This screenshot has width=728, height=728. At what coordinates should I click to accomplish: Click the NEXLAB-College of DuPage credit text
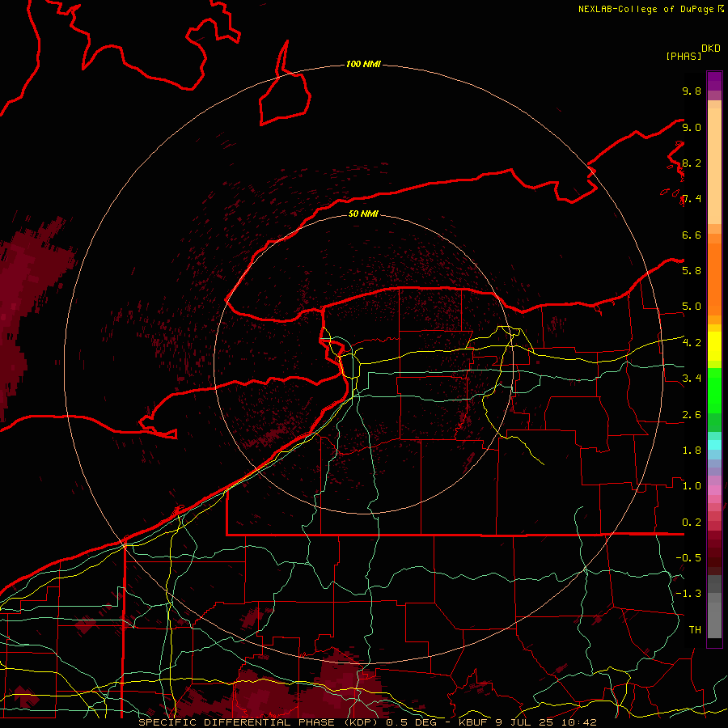tap(645, 9)
